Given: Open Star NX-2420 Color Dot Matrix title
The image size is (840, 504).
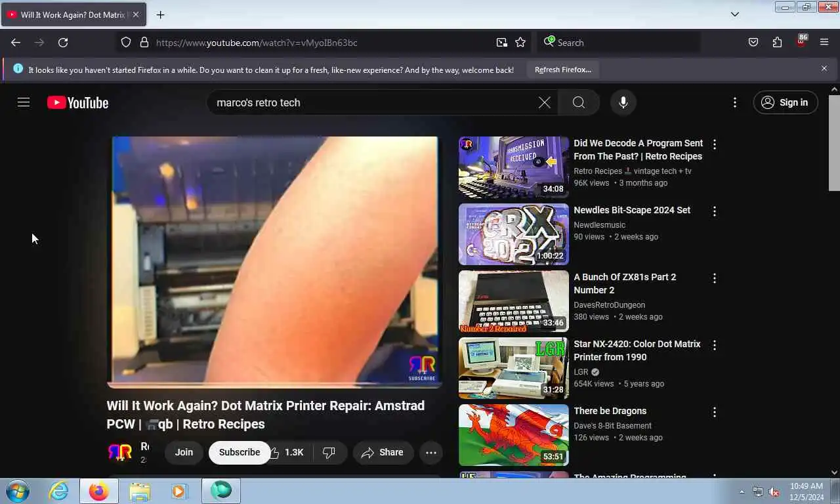Looking at the screenshot, I should [637, 350].
